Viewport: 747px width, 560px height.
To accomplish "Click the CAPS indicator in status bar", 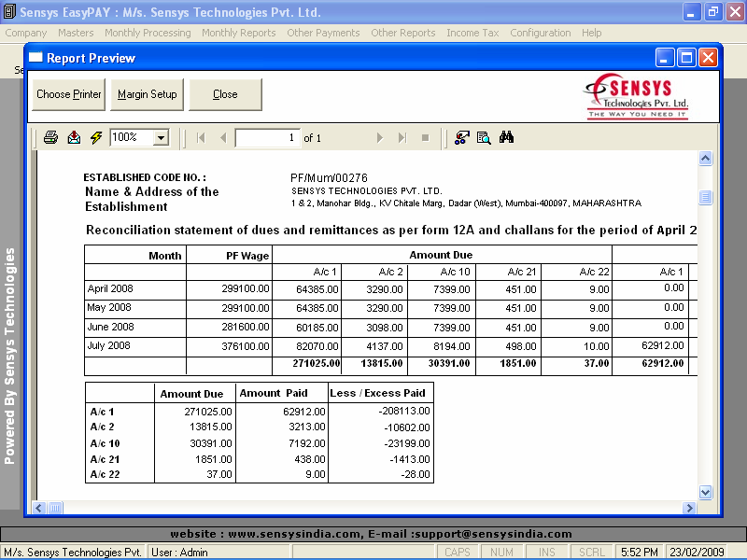I will click(457, 553).
